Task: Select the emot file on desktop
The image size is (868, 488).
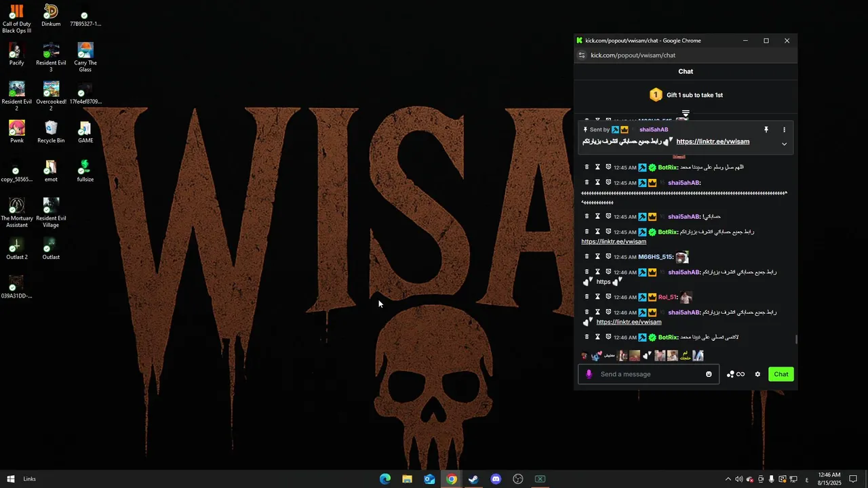Action: pyautogui.click(x=51, y=170)
